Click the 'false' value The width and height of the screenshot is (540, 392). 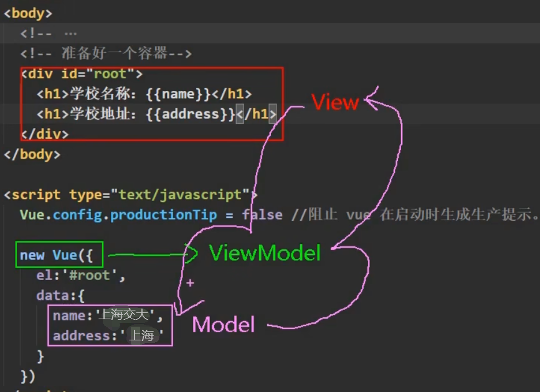(262, 215)
